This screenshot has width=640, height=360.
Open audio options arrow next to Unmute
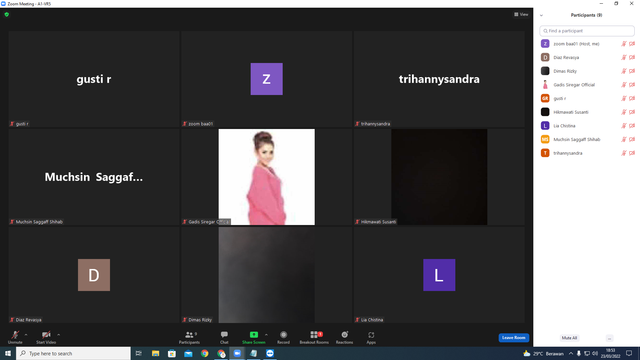point(26,335)
